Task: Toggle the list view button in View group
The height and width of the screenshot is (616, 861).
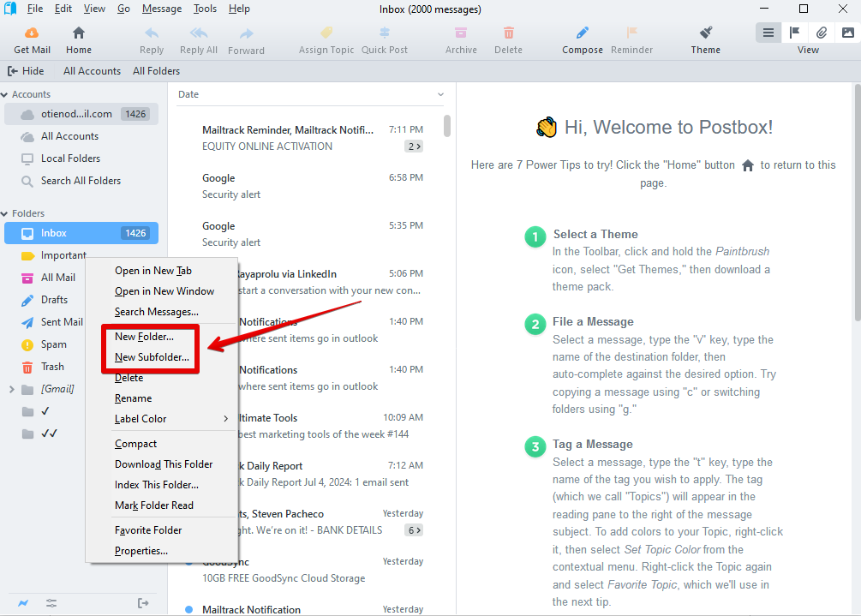Action: [768, 33]
